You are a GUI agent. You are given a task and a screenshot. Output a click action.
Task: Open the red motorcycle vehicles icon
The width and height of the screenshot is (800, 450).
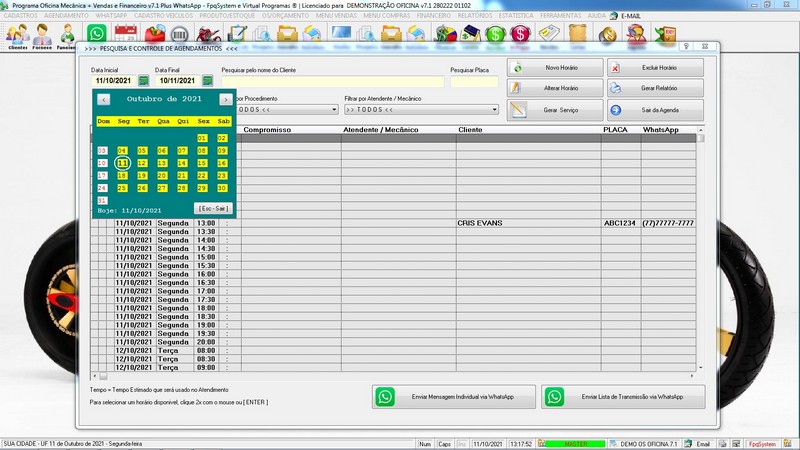click(208, 34)
